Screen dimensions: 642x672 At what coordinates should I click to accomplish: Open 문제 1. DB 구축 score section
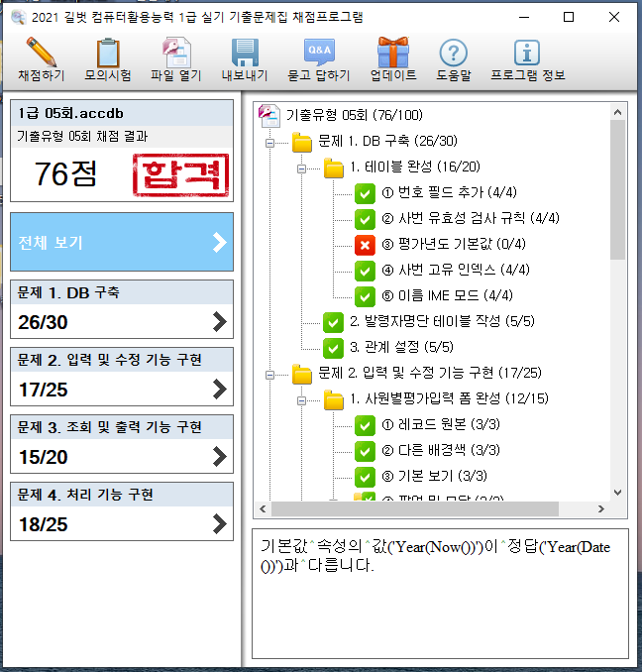tap(122, 307)
